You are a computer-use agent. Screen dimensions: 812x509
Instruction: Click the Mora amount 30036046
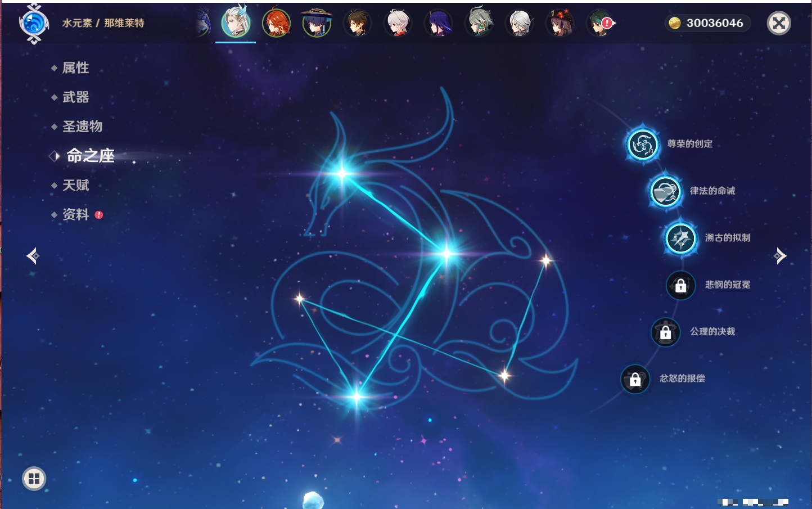click(715, 23)
